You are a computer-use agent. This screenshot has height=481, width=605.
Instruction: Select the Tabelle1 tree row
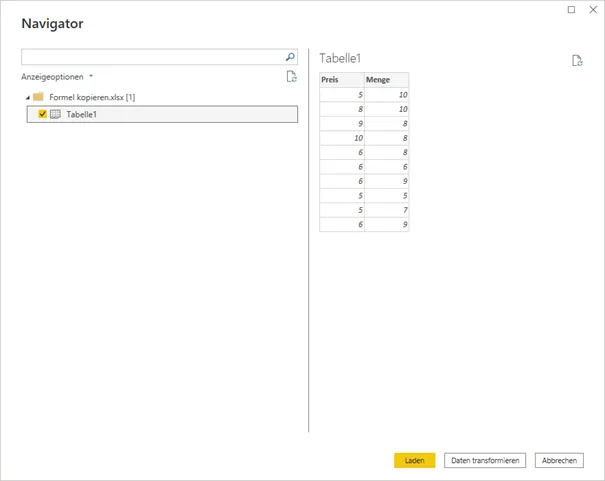click(162, 114)
